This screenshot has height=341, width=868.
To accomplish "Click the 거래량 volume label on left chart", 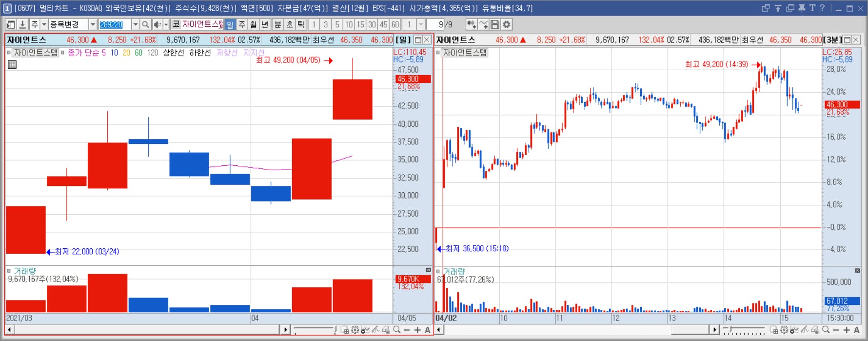I will [25, 271].
